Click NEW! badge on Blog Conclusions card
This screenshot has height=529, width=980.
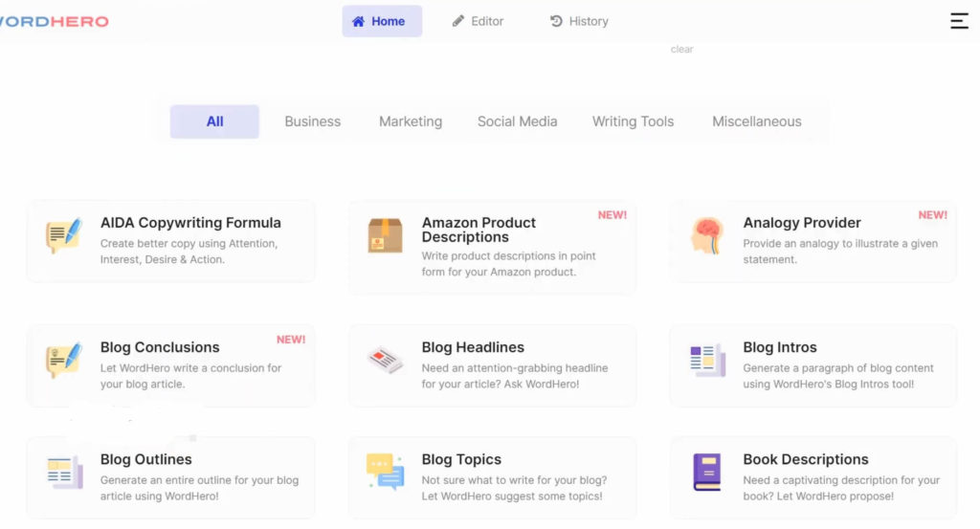click(291, 340)
